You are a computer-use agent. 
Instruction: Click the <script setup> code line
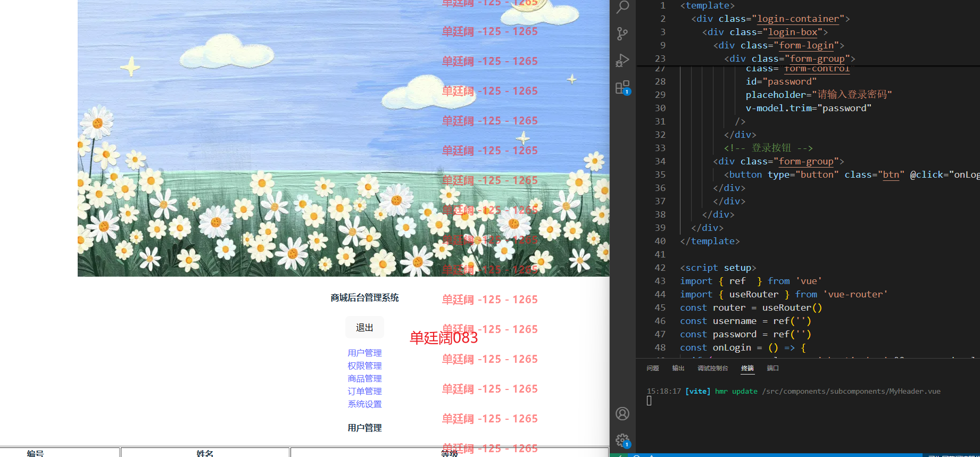point(718,268)
